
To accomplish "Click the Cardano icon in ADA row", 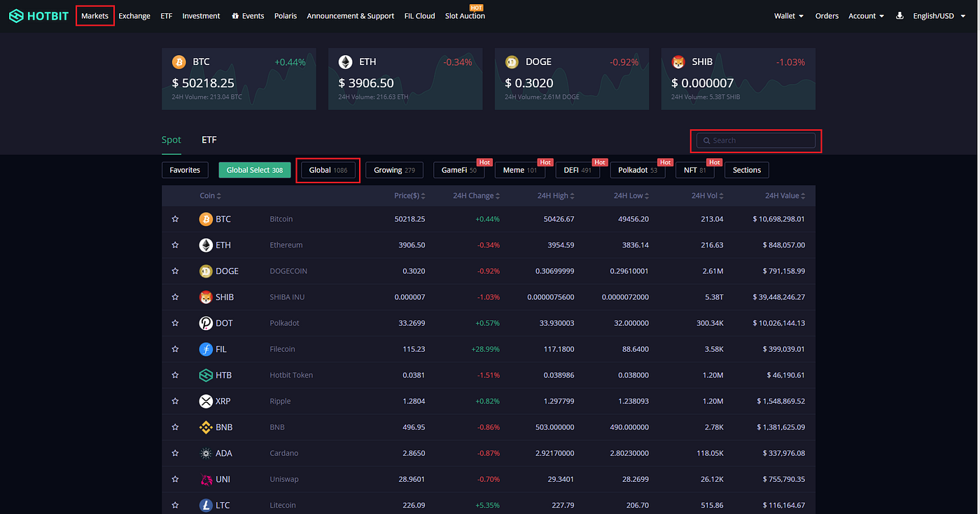I will [x=206, y=453].
